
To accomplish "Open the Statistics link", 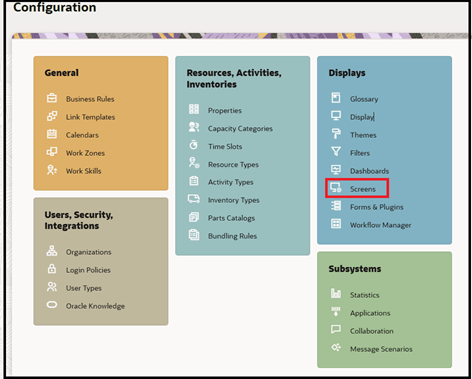I will point(365,295).
